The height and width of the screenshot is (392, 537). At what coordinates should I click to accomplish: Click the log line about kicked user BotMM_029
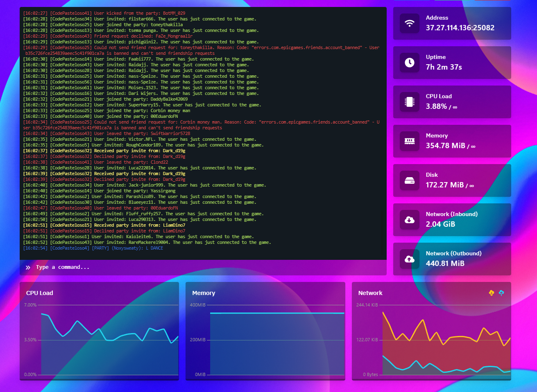pos(104,13)
